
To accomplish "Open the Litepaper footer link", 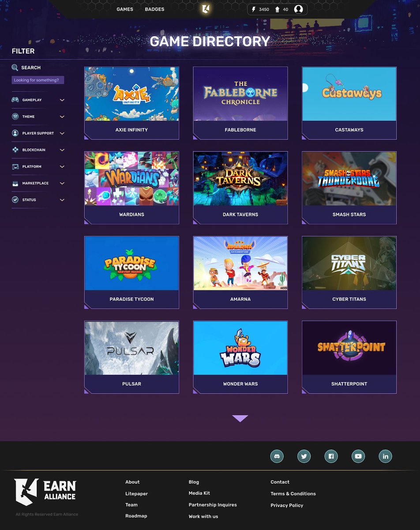I will [137, 494].
